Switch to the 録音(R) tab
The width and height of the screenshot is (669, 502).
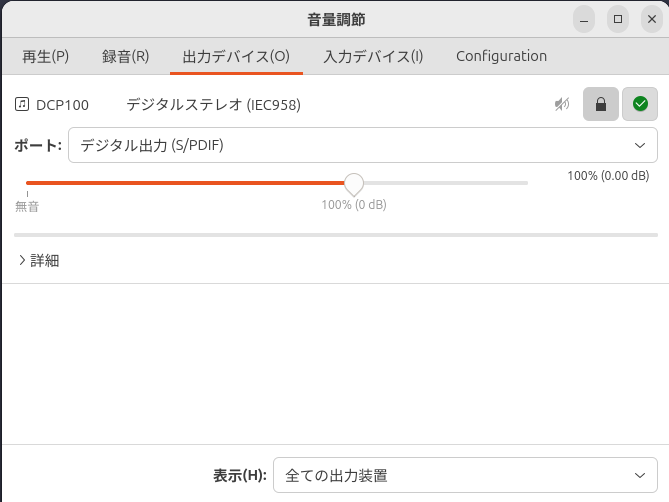(125, 56)
